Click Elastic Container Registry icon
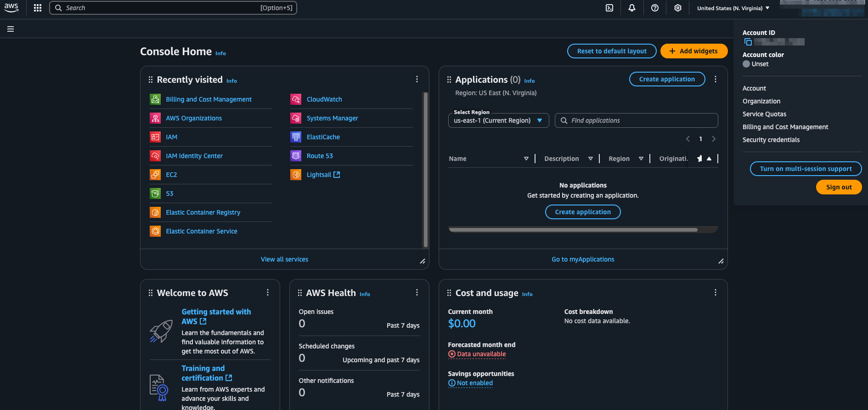The image size is (868, 410). tap(155, 212)
